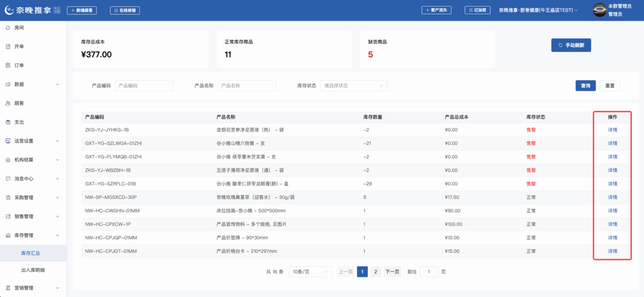Click the 采购管理 cart icon
Screen dimensions: 644x297
(8, 197)
